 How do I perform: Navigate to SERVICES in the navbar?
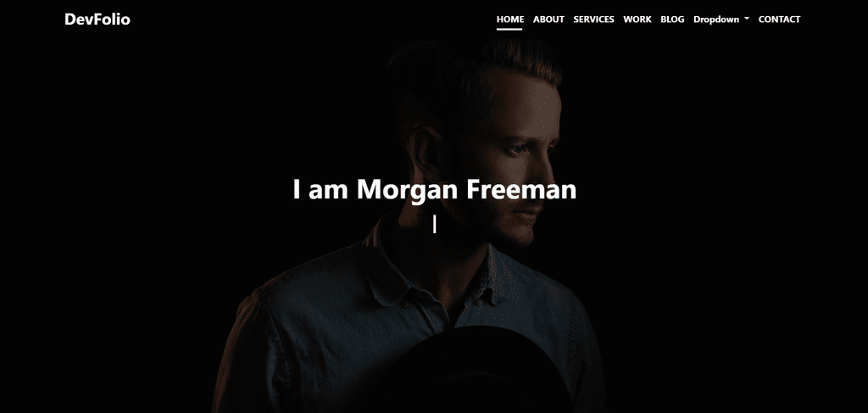click(593, 20)
